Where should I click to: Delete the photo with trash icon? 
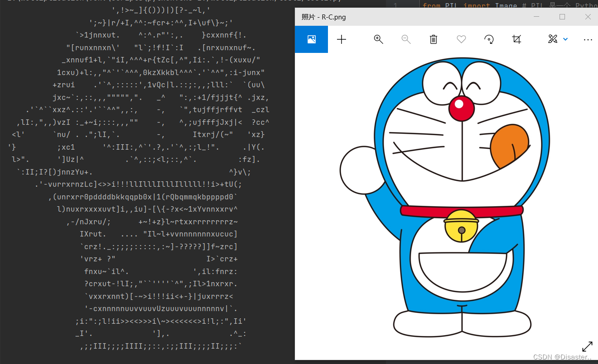pyautogui.click(x=433, y=39)
